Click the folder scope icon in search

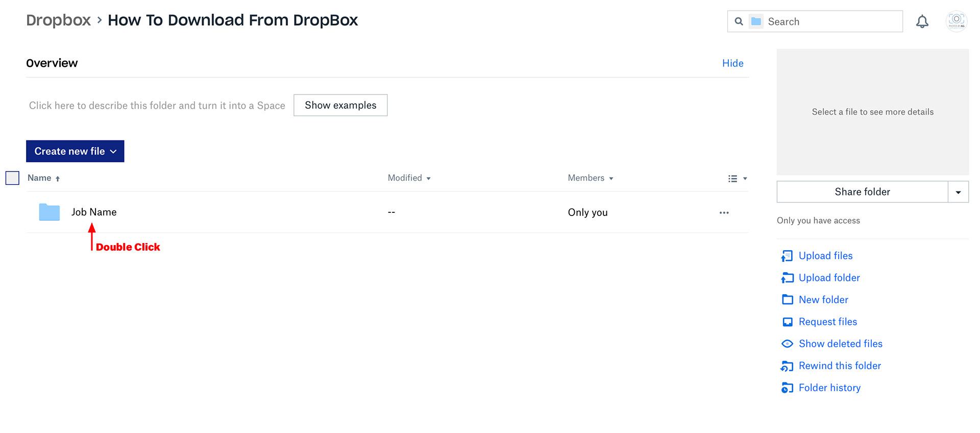click(x=756, y=21)
